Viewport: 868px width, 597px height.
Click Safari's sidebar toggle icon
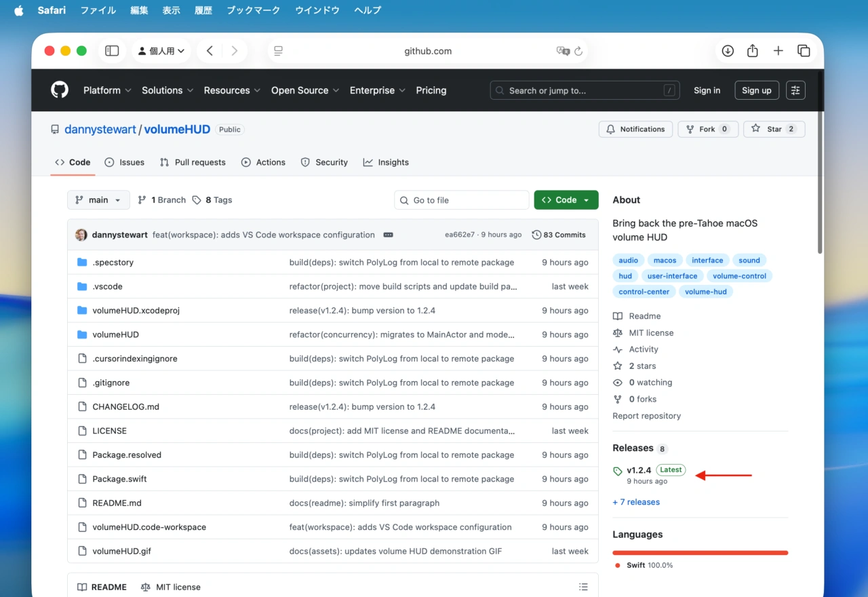(x=113, y=51)
